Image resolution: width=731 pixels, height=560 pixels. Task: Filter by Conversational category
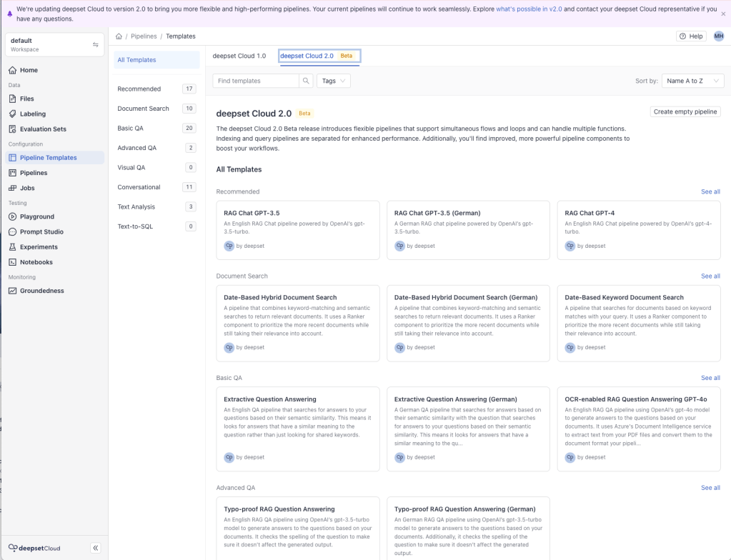[156, 187]
